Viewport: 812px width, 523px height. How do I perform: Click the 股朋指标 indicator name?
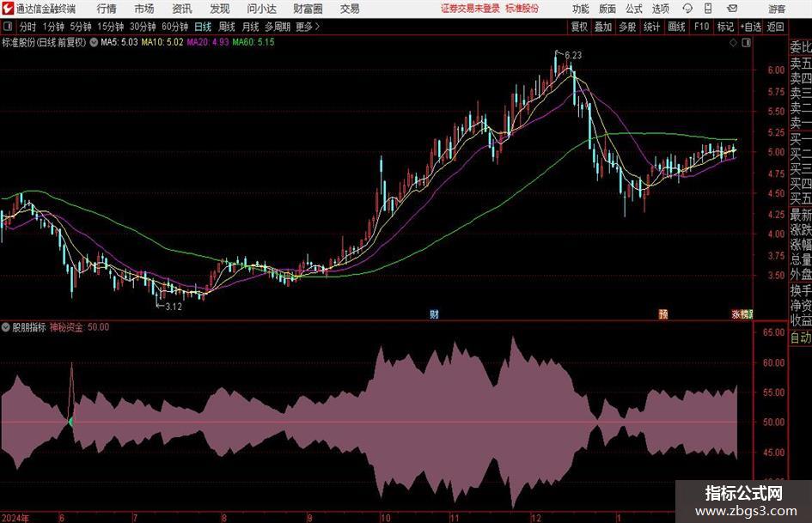(29, 327)
